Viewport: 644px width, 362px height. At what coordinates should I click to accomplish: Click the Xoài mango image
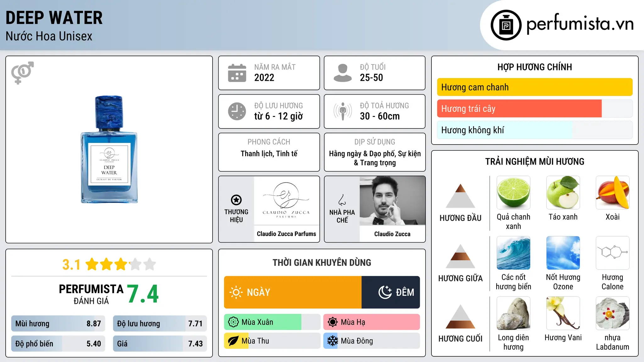(x=613, y=193)
